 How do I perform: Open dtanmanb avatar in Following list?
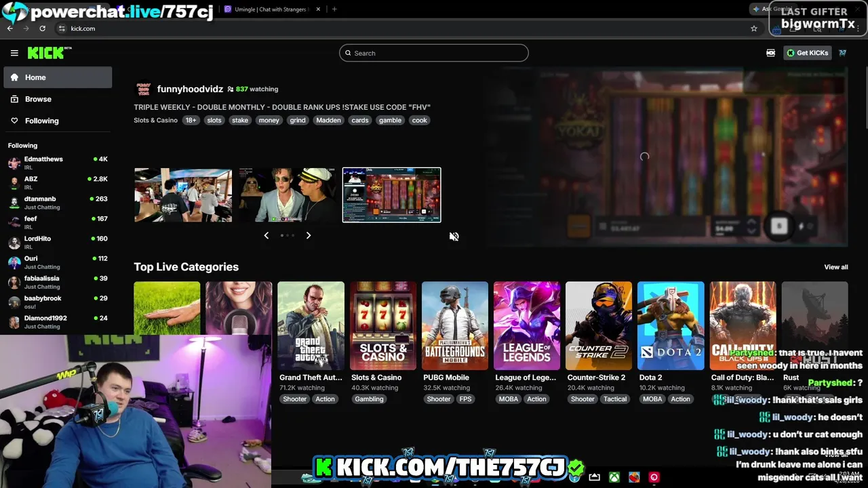14,203
